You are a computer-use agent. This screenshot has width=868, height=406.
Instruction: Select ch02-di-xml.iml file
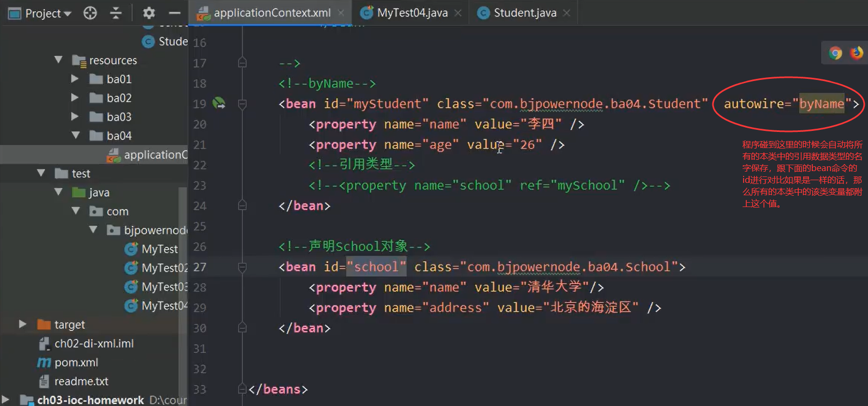point(94,343)
